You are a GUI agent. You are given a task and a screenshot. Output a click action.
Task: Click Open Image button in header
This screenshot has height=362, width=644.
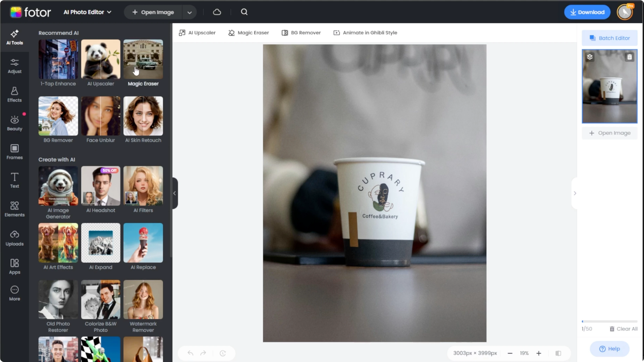click(153, 12)
